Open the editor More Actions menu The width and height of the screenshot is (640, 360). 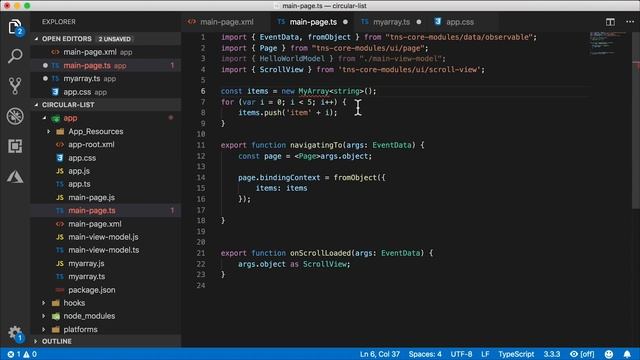click(x=630, y=22)
